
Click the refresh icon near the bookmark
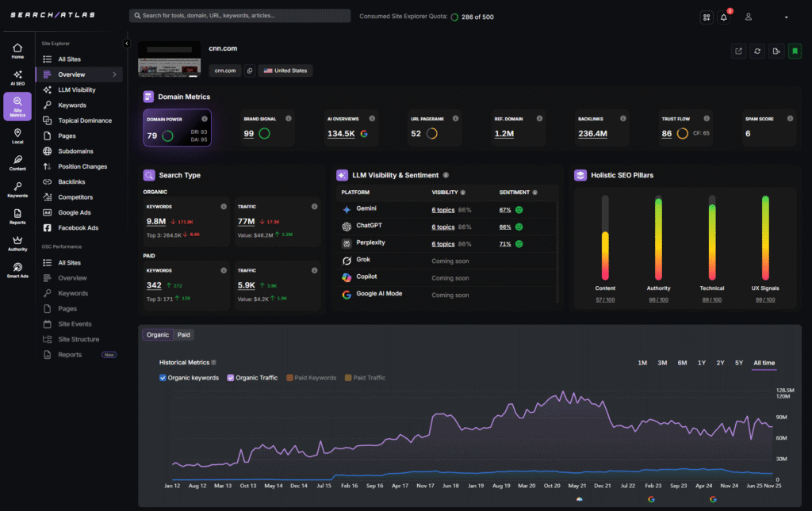click(x=756, y=50)
